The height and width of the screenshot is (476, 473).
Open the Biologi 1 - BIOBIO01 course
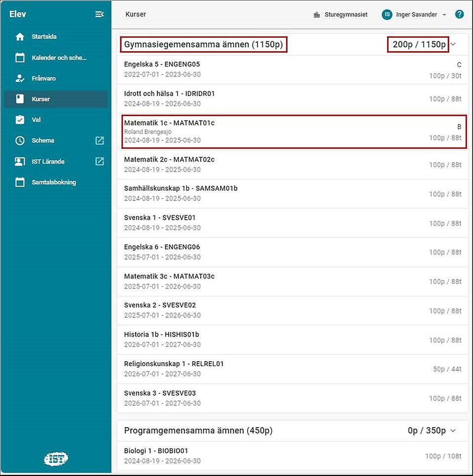[293, 456]
